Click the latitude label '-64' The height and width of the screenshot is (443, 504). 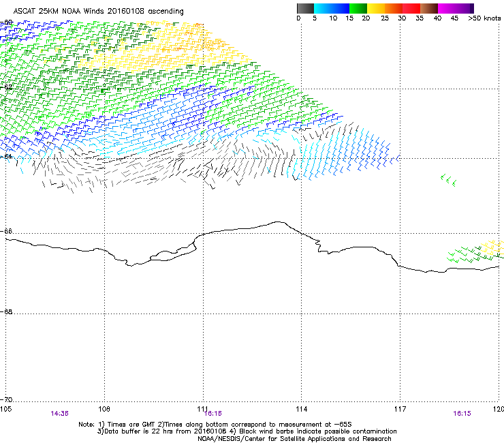click(x=7, y=156)
